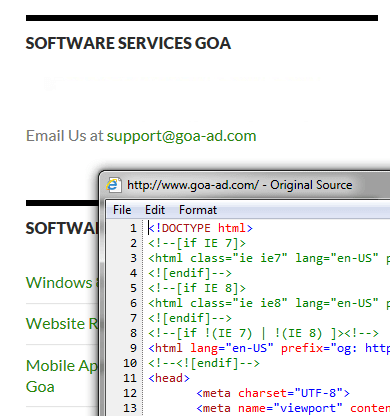Click the partially hidden SOFTWA heading behind the source window

pos(62,229)
